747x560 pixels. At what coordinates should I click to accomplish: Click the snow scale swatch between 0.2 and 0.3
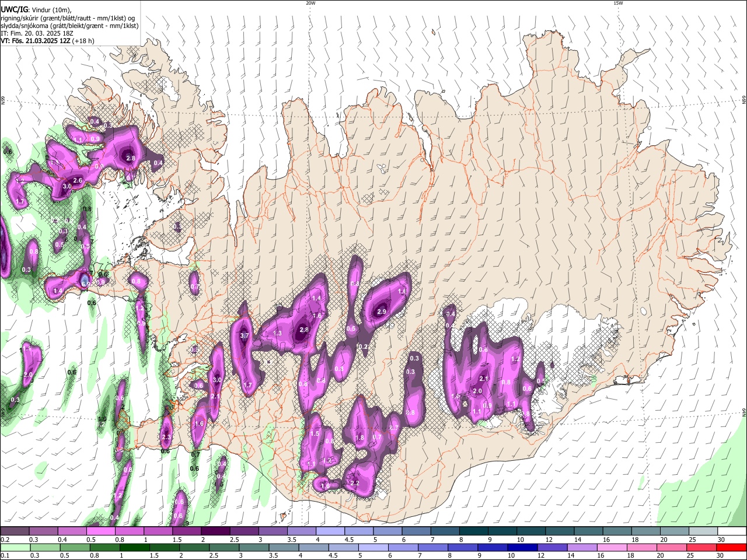(x=15, y=531)
